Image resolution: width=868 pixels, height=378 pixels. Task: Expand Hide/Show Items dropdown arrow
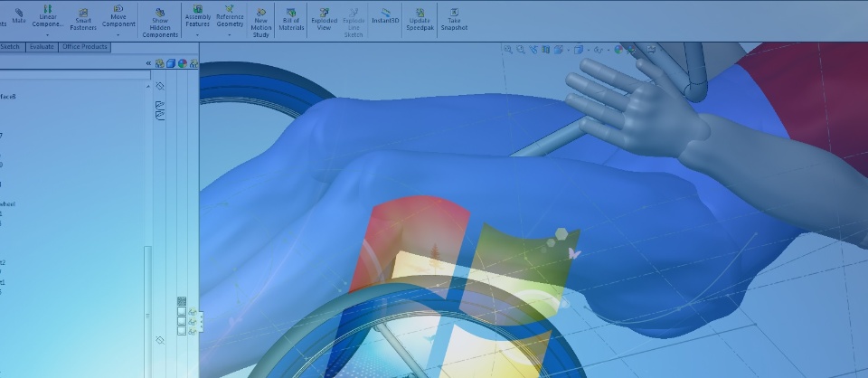[x=608, y=50]
